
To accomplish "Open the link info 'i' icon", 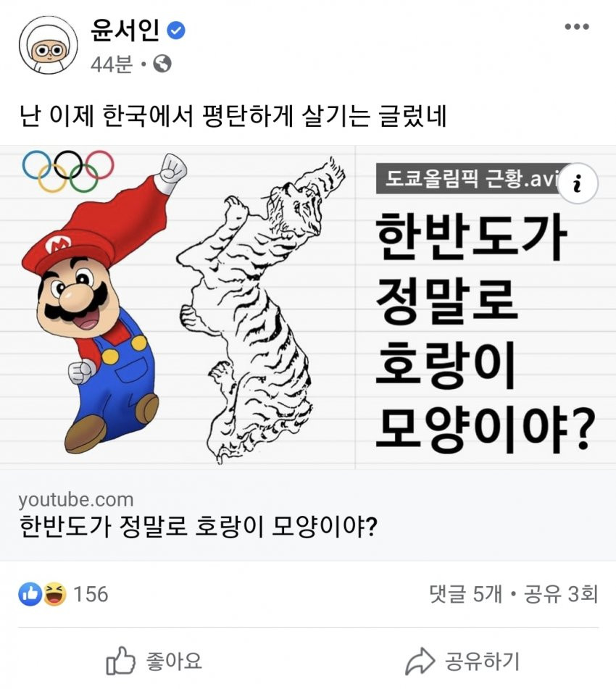I will pyautogui.click(x=578, y=183).
